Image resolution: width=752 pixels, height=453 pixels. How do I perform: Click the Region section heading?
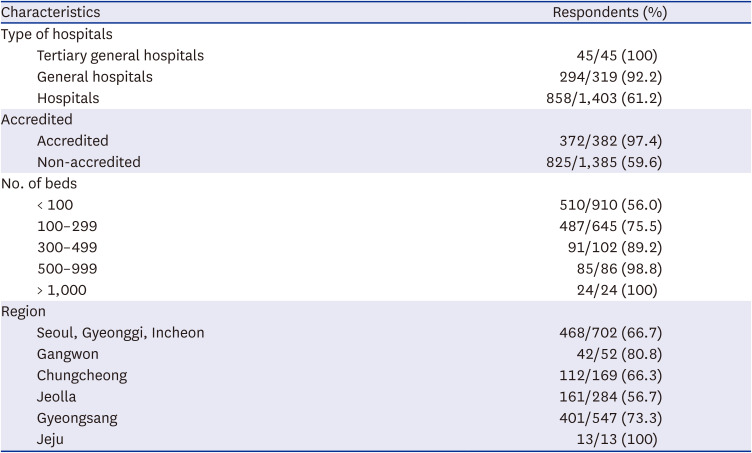(23, 312)
